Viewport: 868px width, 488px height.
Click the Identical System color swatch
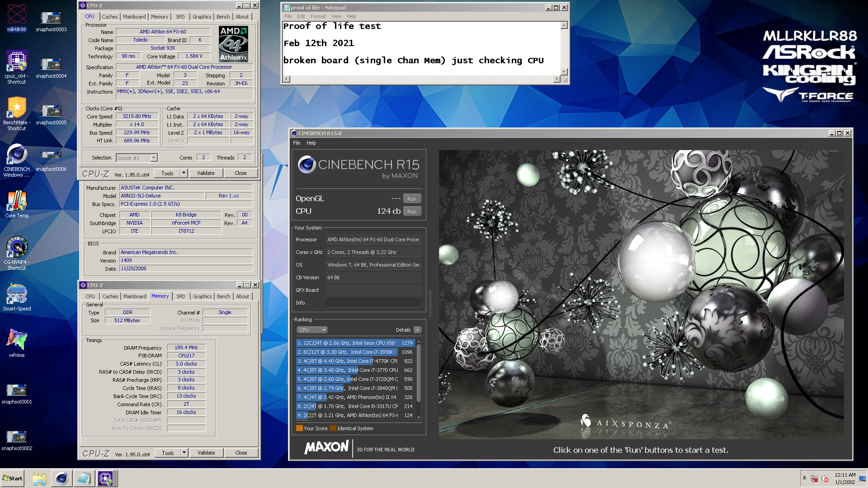coord(333,428)
